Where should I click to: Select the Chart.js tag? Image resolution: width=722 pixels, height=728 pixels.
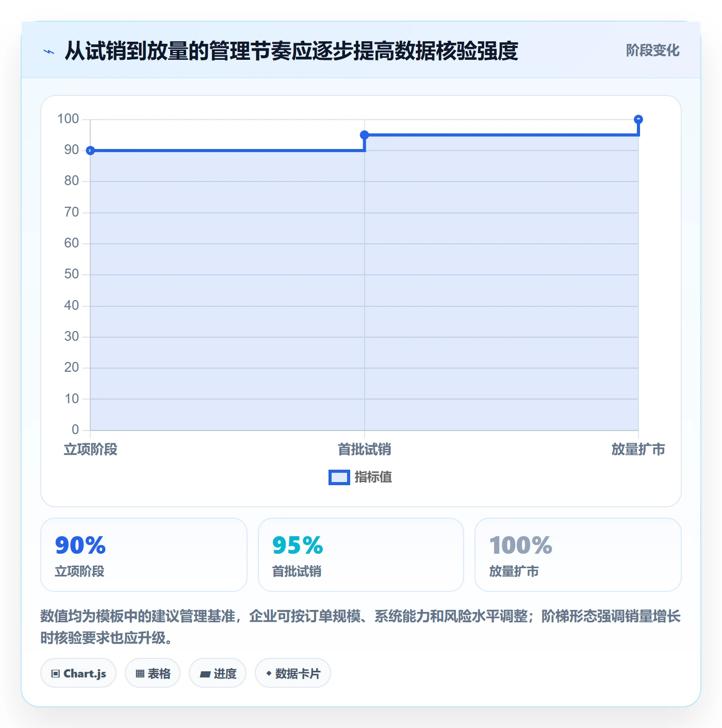pos(78,673)
